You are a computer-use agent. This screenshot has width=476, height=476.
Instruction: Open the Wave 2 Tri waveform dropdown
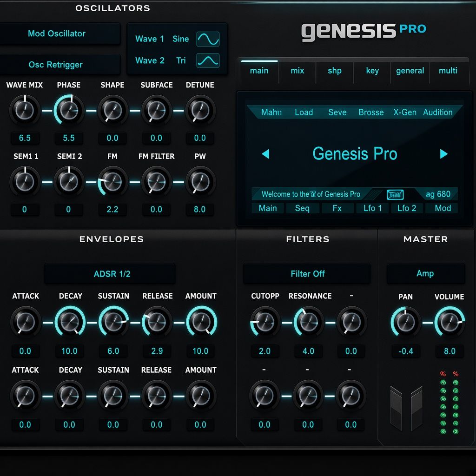coord(177,60)
